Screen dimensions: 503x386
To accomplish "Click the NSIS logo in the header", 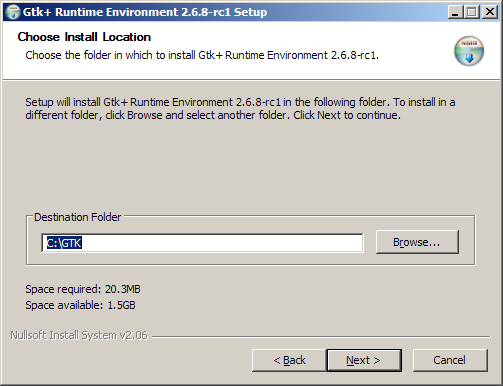I will 469,51.
